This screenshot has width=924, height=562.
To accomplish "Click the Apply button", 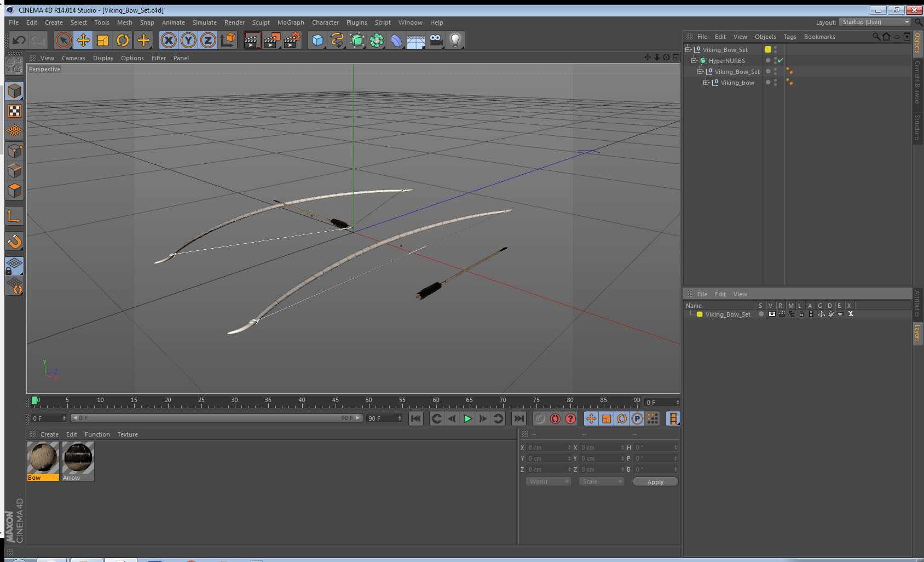I will [x=655, y=482].
